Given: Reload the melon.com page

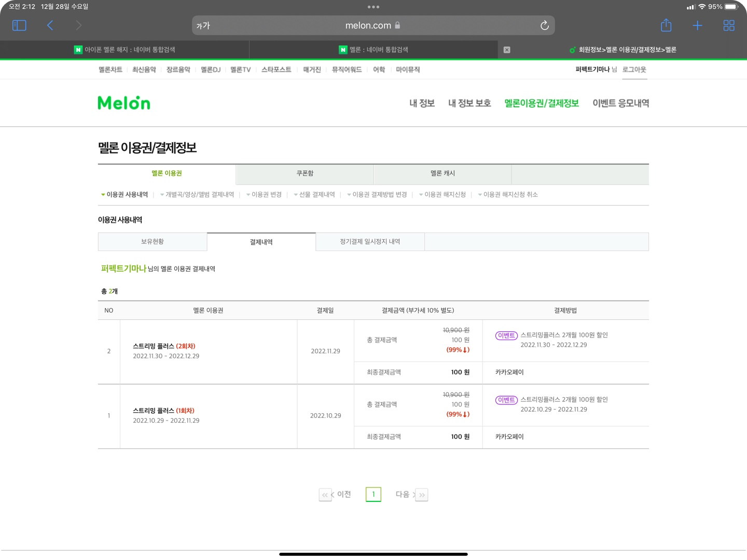Looking at the screenshot, I should pyautogui.click(x=544, y=25).
